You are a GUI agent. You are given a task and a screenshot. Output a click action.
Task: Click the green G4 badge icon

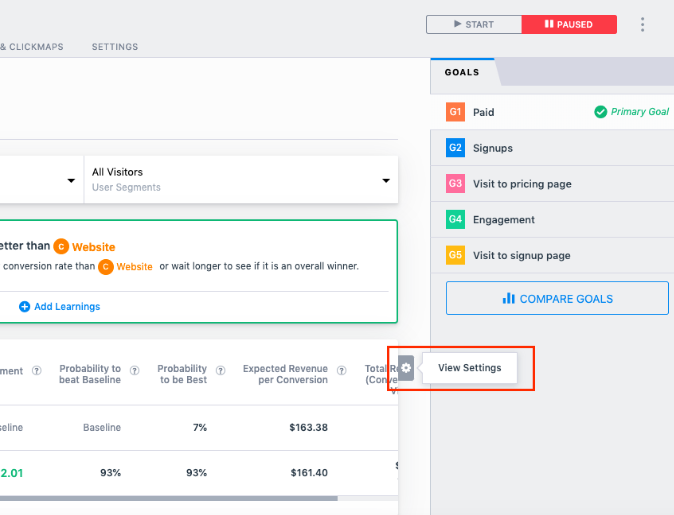pos(455,219)
